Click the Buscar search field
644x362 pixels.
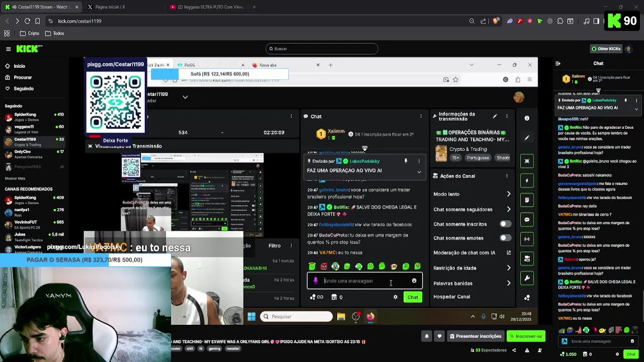pyautogui.click(x=322, y=49)
